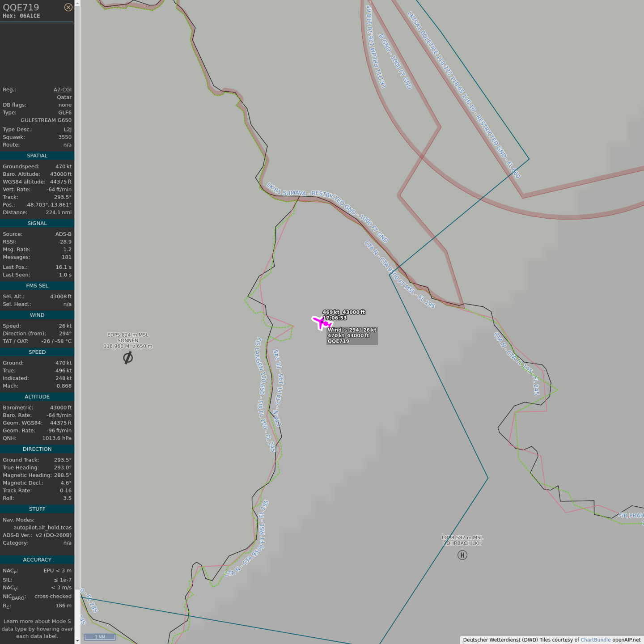Open the ChartBundle attribution link
The image size is (644, 644).
pyautogui.click(x=595, y=640)
